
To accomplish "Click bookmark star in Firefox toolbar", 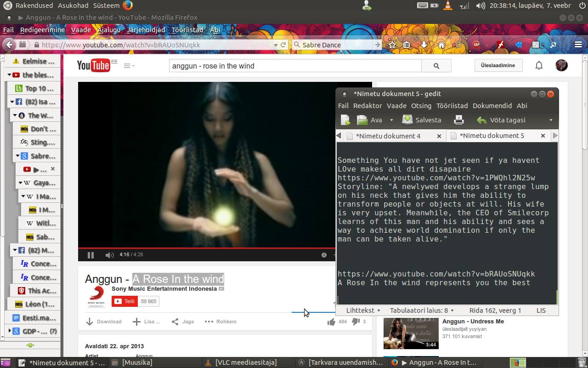I will click(392, 45).
